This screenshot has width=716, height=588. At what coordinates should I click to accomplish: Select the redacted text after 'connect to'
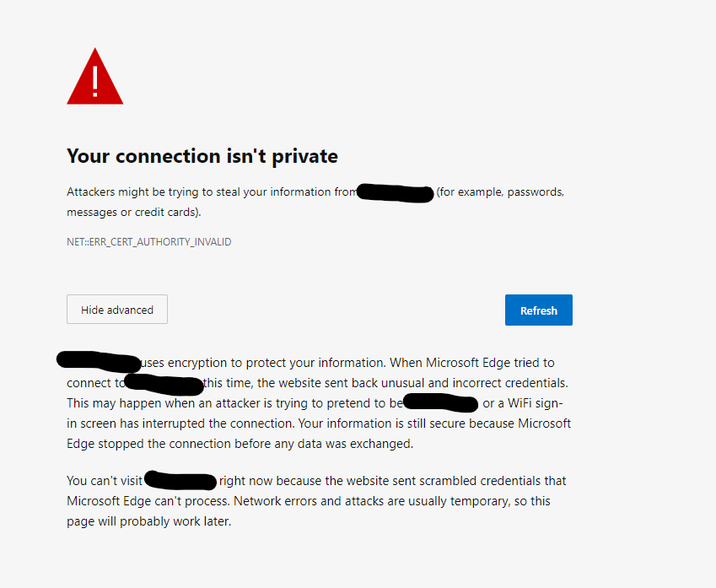coord(164,383)
